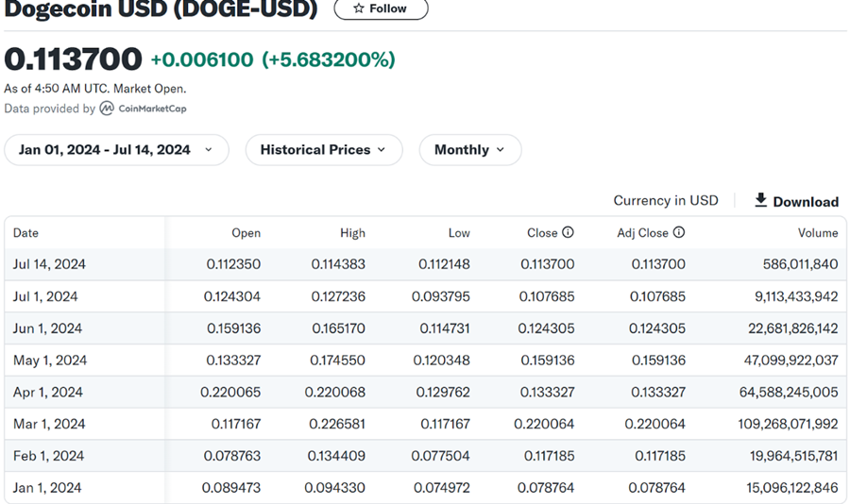Viewport: 850px width, 504px height.
Task: Select the Jul 14, 2024 date cell
Action: (x=49, y=264)
